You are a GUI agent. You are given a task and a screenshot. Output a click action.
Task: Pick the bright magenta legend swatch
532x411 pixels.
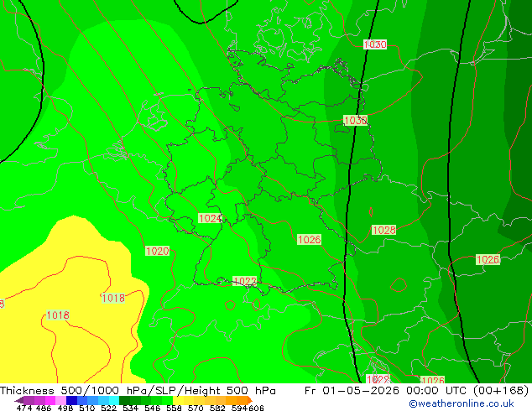(50, 400)
